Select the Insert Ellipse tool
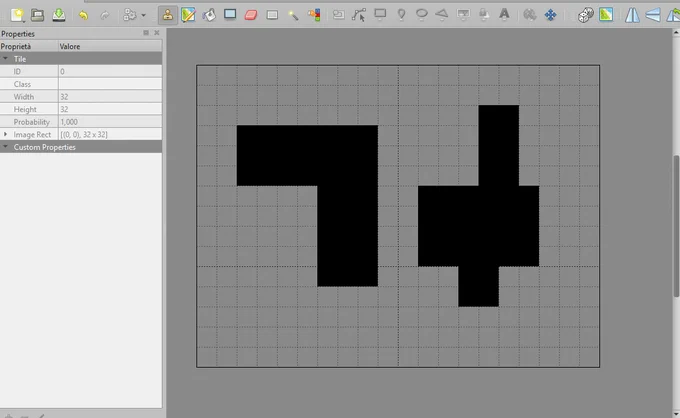 click(422, 15)
